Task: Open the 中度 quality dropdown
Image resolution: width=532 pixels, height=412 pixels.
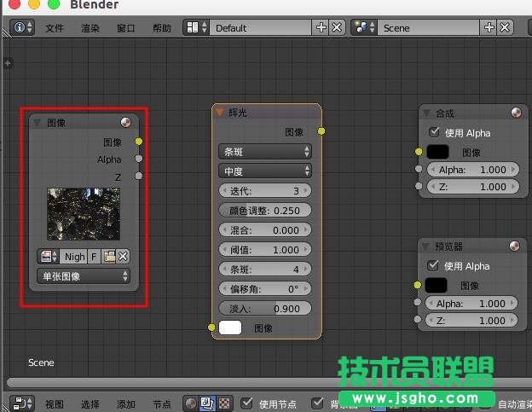Action: tap(265, 171)
